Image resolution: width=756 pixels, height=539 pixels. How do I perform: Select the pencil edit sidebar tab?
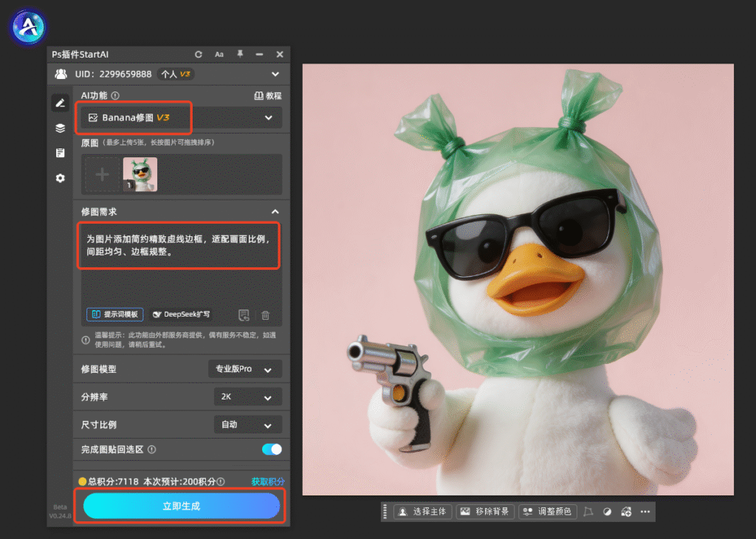pyautogui.click(x=61, y=103)
